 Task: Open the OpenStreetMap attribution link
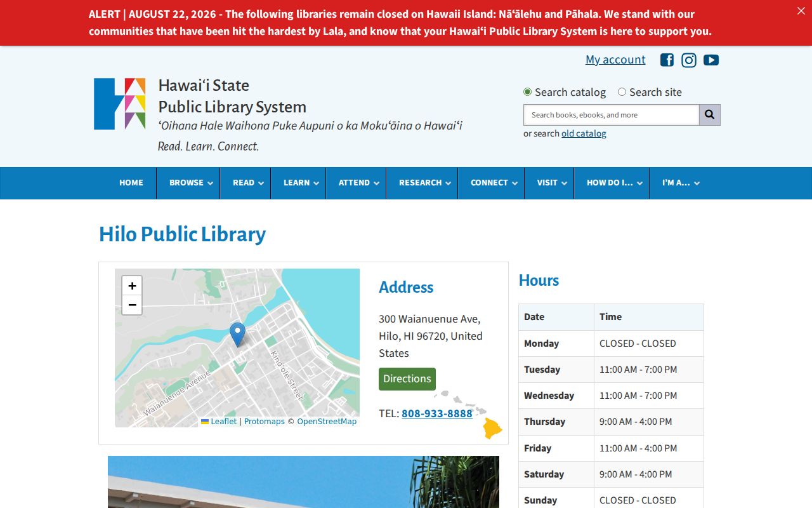(x=327, y=422)
